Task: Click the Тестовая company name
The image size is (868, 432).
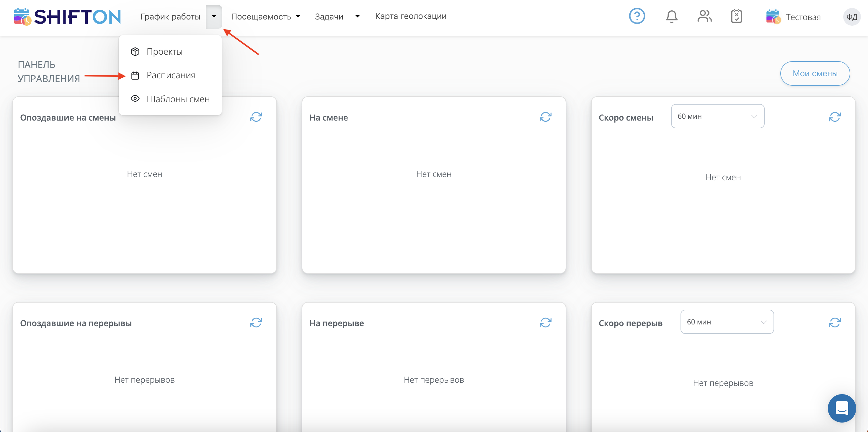Action: click(803, 17)
